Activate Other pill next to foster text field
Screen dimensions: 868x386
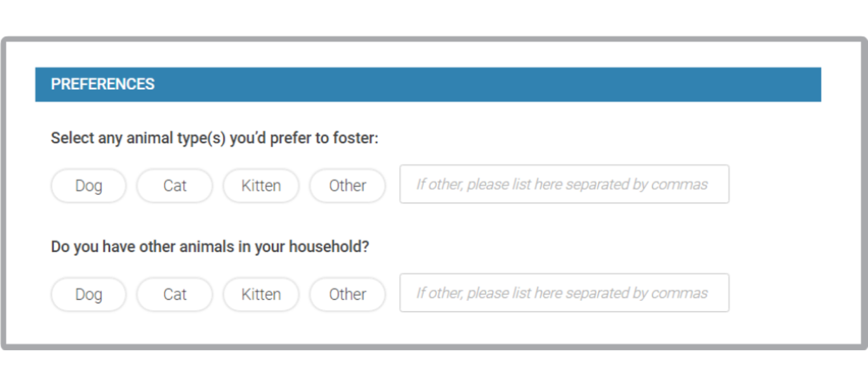(x=347, y=186)
